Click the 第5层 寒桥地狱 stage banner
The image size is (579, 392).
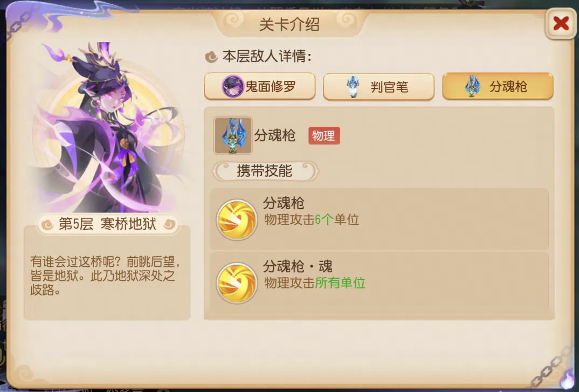[107, 224]
